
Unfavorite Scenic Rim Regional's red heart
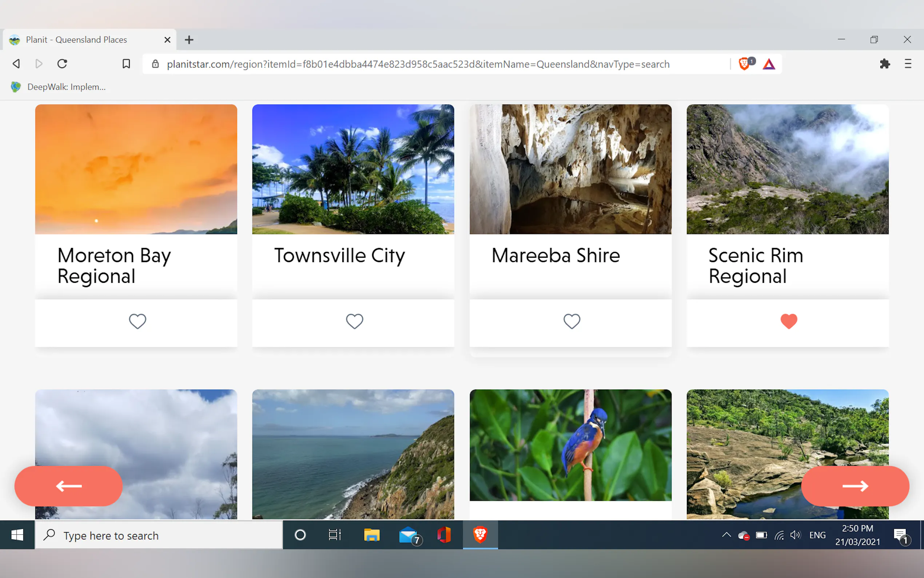click(x=788, y=321)
